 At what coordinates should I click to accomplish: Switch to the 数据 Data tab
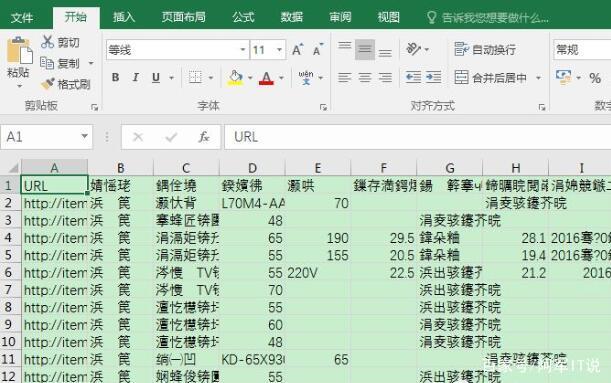292,17
